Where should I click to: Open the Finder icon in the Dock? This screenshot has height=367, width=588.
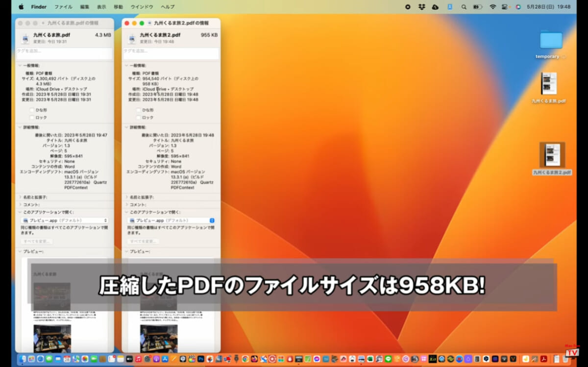[x=23, y=359]
